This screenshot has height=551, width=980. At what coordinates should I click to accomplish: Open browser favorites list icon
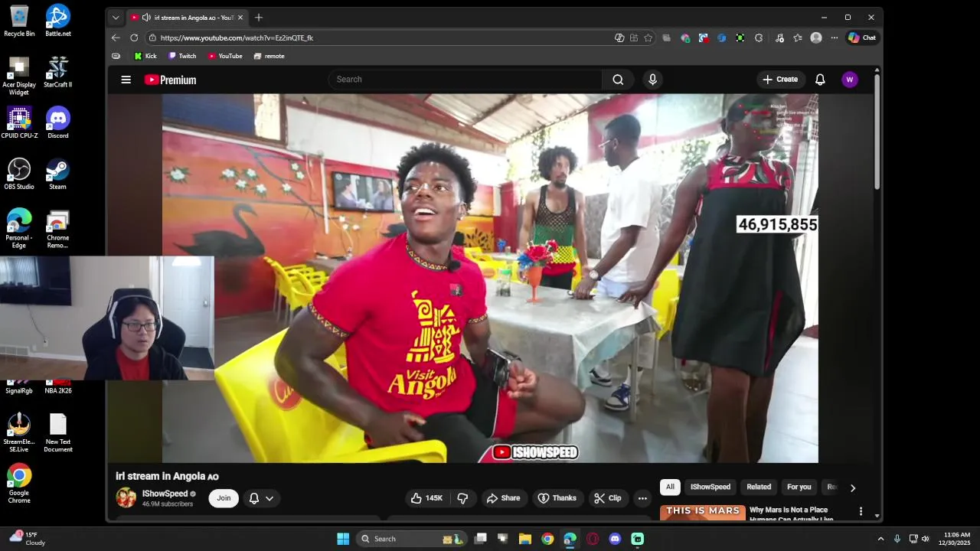798,37
